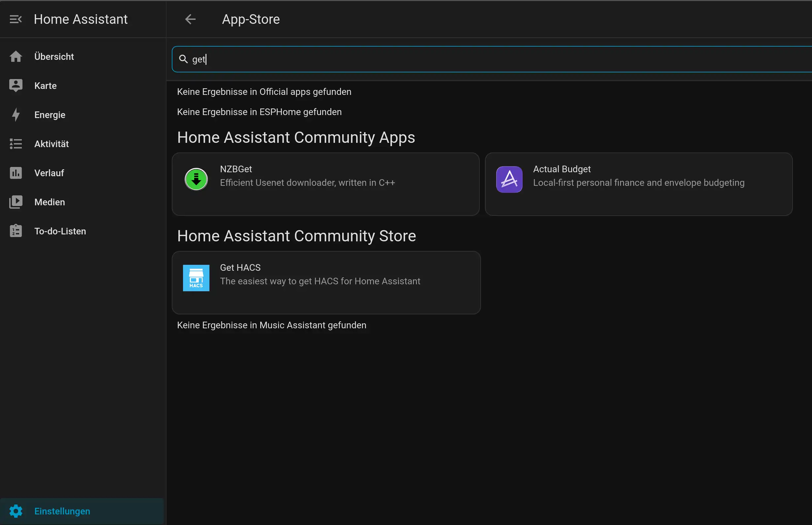Open the NZBGet app title

(x=236, y=169)
